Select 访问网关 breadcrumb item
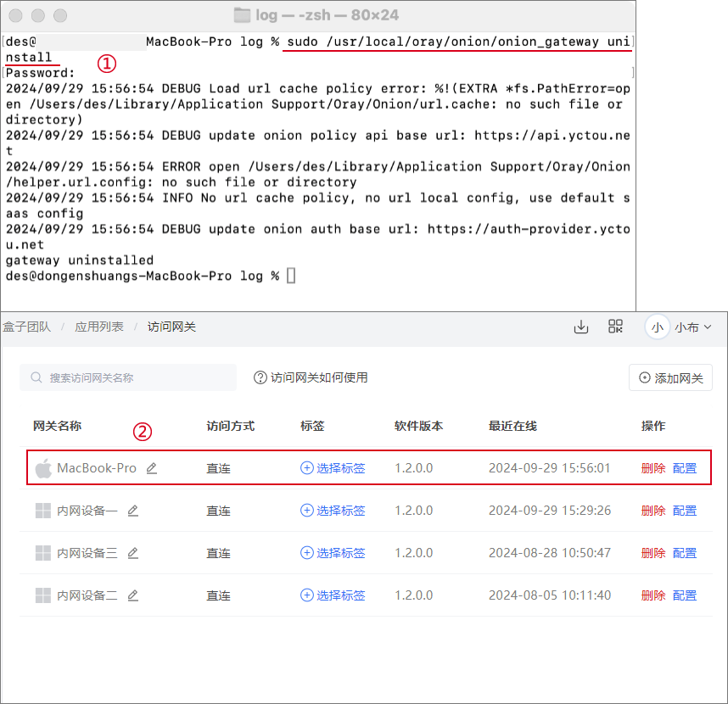Screen dimensions: 728x704 (171, 327)
